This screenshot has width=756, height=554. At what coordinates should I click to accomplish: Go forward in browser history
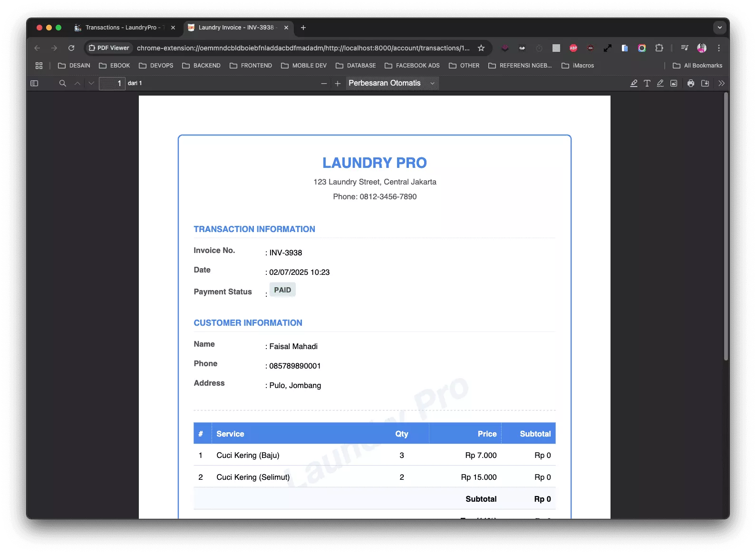tap(54, 48)
